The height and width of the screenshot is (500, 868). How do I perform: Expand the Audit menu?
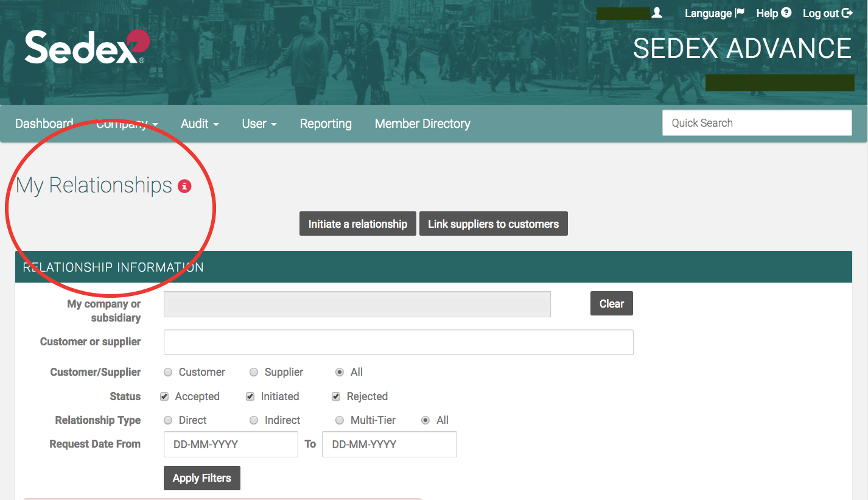point(200,124)
